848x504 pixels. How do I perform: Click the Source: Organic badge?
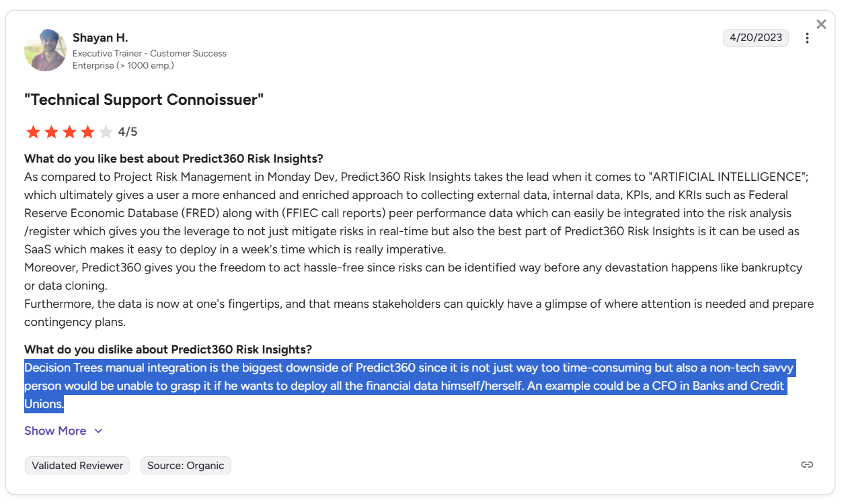tap(186, 466)
